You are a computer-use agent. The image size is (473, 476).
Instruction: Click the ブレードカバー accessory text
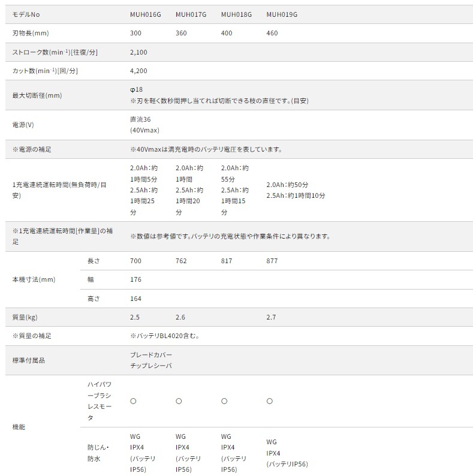tap(151, 355)
